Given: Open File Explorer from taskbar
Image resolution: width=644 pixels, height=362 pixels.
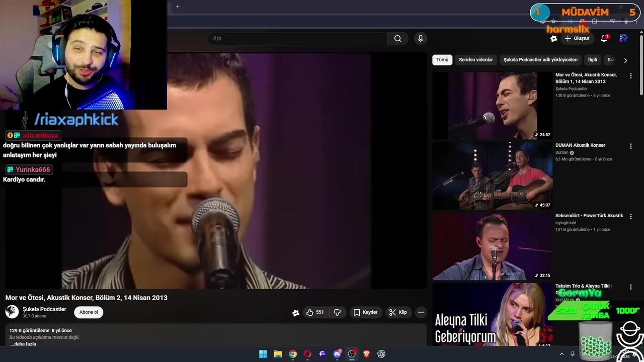Looking at the screenshot, I should tap(278, 354).
